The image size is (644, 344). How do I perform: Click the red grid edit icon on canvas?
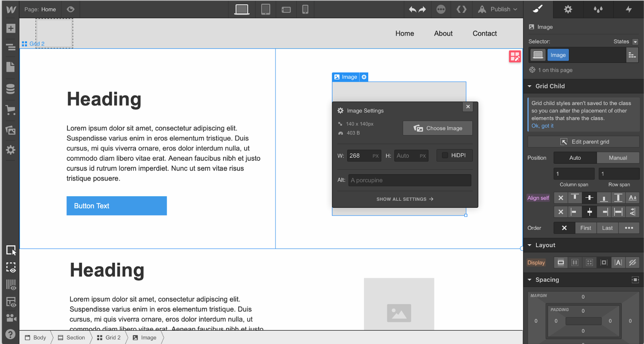(x=515, y=57)
